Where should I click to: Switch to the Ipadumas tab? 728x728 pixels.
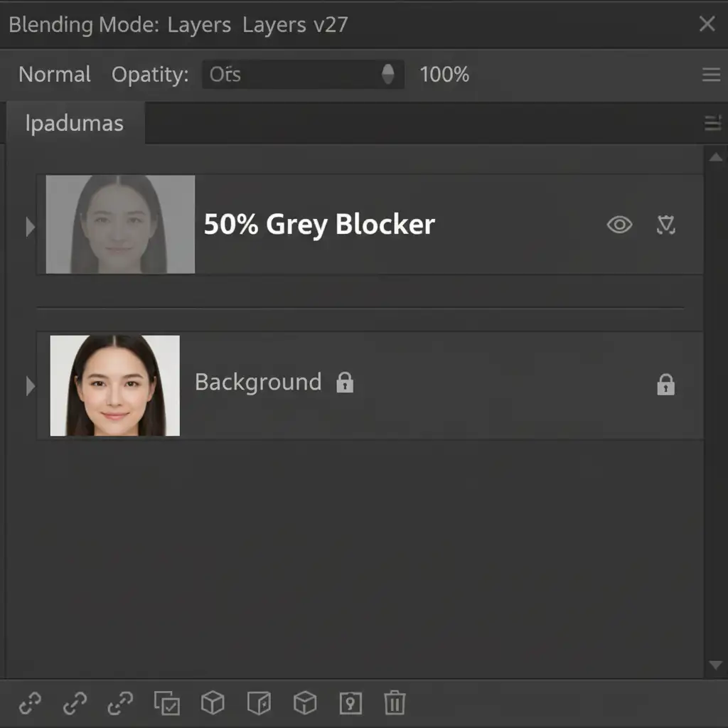75,124
